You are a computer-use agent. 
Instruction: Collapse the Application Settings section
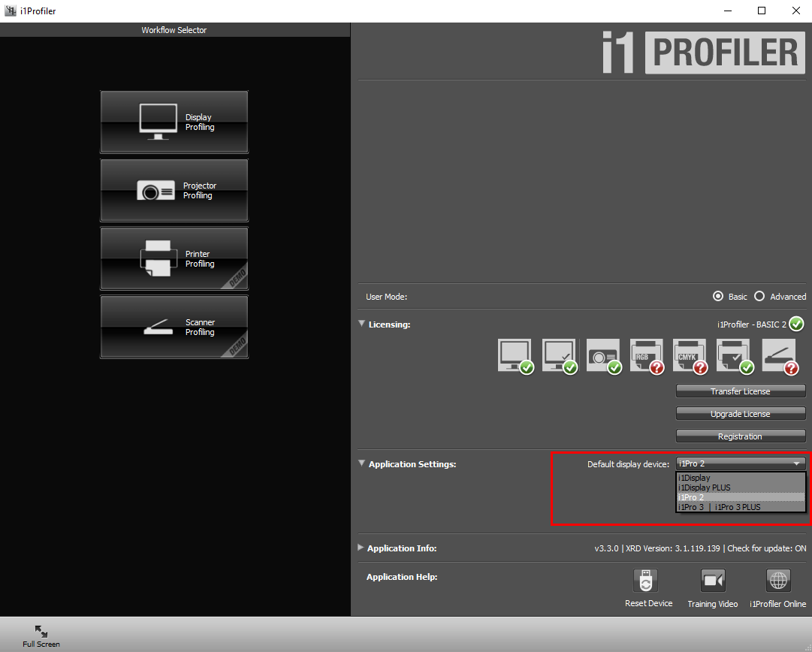[x=361, y=463]
